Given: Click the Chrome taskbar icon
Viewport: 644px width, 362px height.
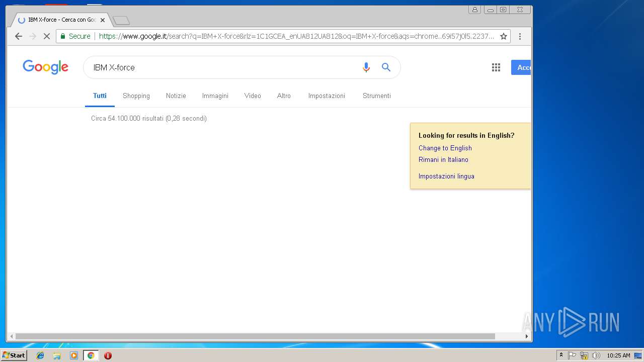Looking at the screenshot, I should click(91, 355).
